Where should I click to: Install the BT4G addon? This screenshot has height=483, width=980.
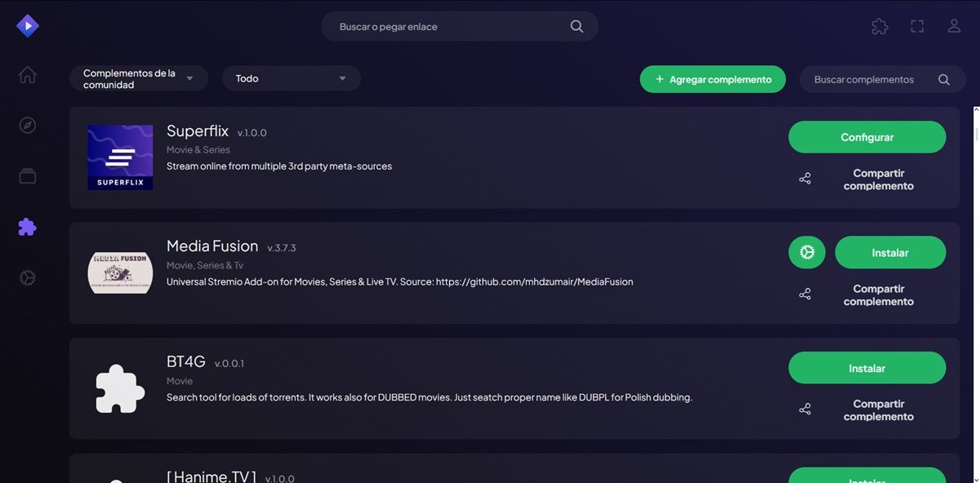[x=867, y=368]
